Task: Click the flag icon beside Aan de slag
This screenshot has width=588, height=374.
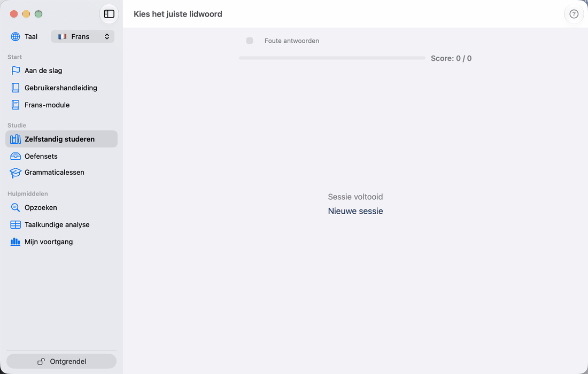Action: tap(16, 71)
